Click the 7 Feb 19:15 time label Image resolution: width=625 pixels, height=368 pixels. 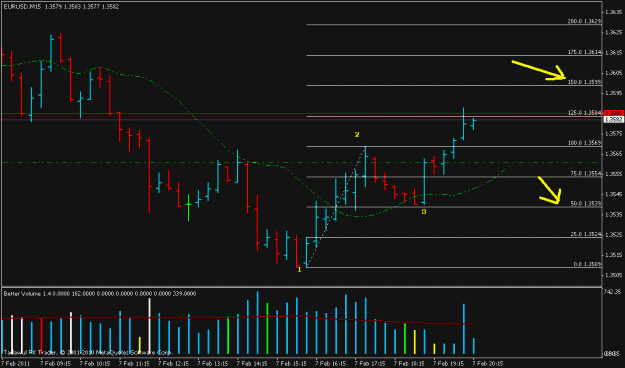(449, 364)
